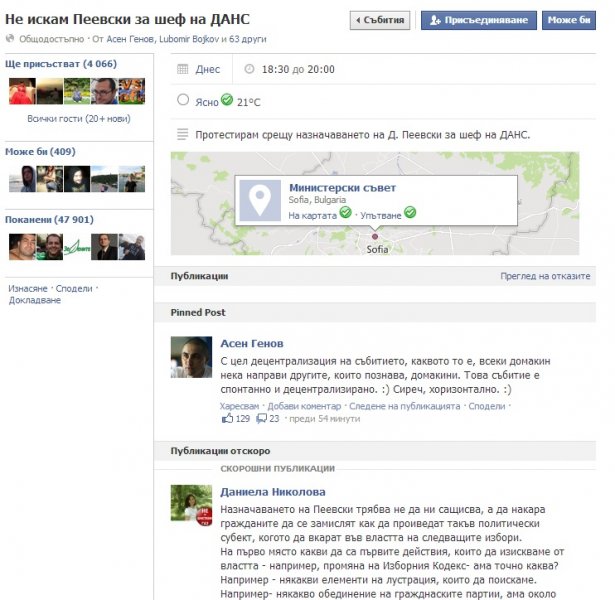Viewport: 615px width, 600px height.
Task: Click the globe privacy icon under title
Action: point(10,38)
